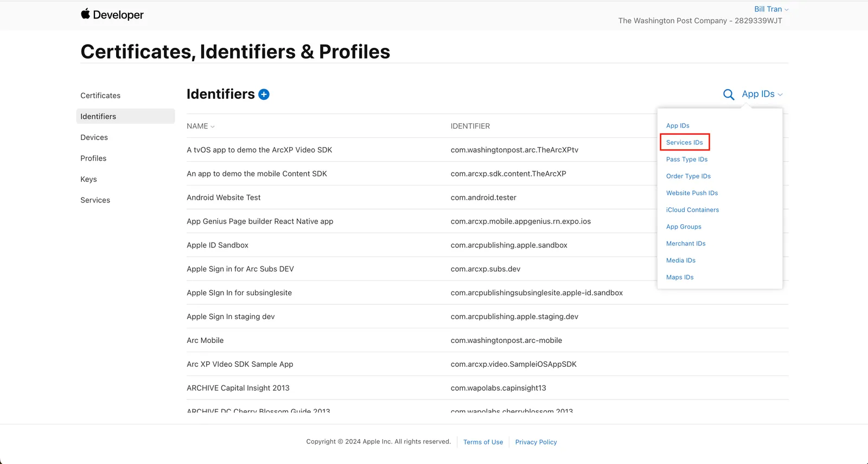The width and height of the screenshot is (868, 464).
Task: Choose Pass Type IDs in the filter menu
Action: click(687, 159)
